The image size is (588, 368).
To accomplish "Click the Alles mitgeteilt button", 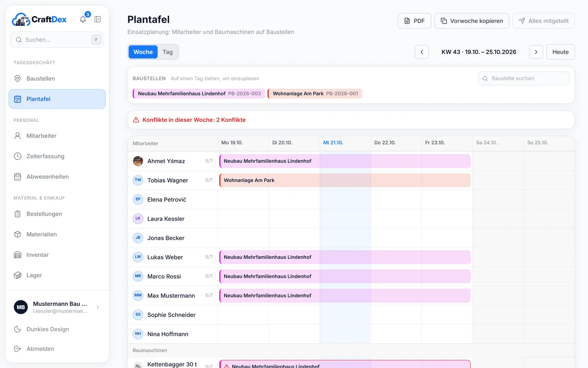I will click(543, 21).
